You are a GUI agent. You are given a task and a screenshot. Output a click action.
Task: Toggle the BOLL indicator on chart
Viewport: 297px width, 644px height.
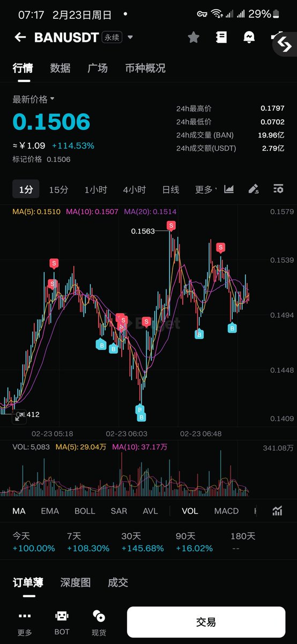(85, 511)
